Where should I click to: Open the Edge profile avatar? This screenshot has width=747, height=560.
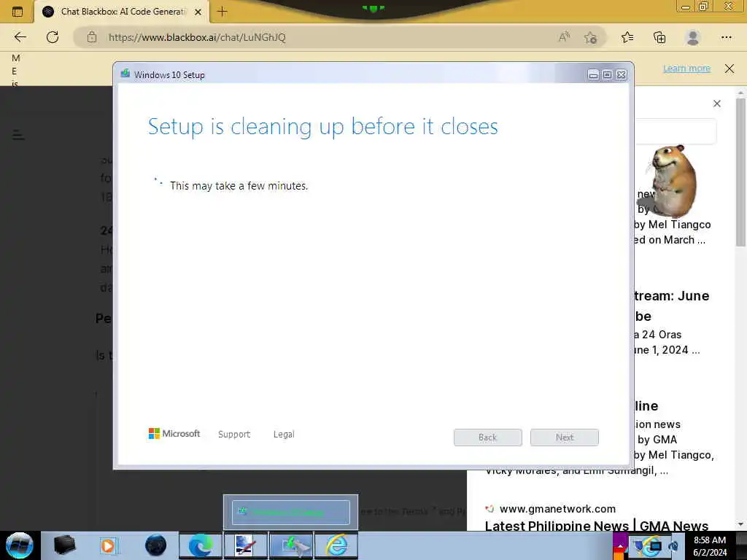pyautogui.click(x=693, y=37)
